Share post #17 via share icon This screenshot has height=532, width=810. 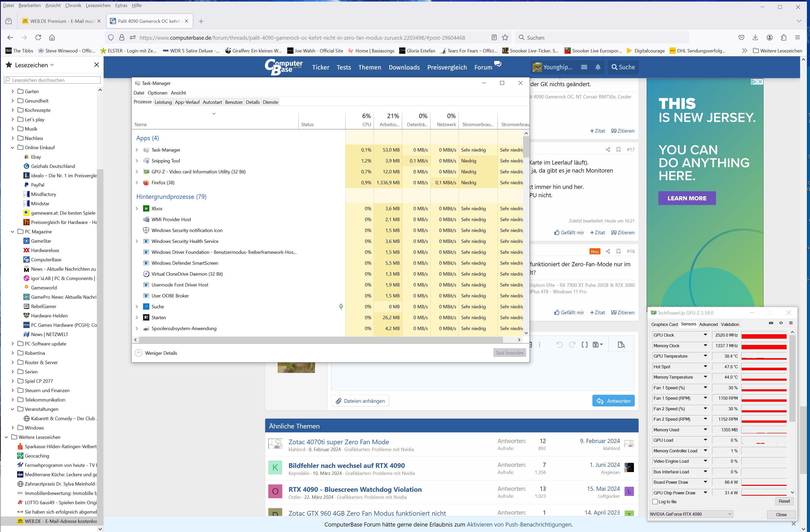(x=608, y=149)
